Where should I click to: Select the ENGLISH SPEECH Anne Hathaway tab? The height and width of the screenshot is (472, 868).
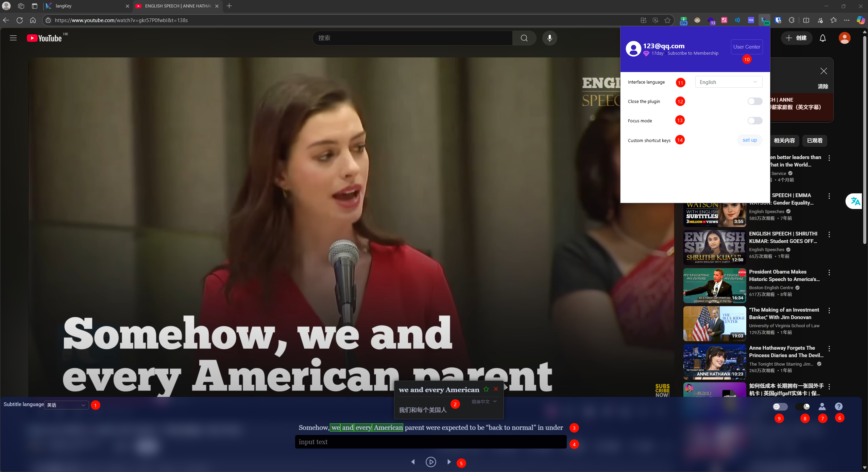177,6
